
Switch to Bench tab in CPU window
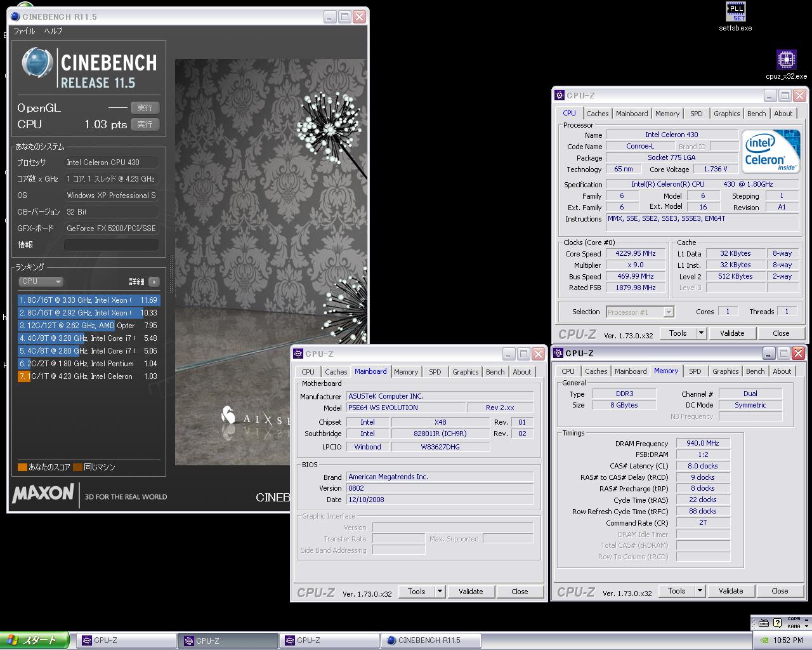pyautogui.click(x=756, y=114)
